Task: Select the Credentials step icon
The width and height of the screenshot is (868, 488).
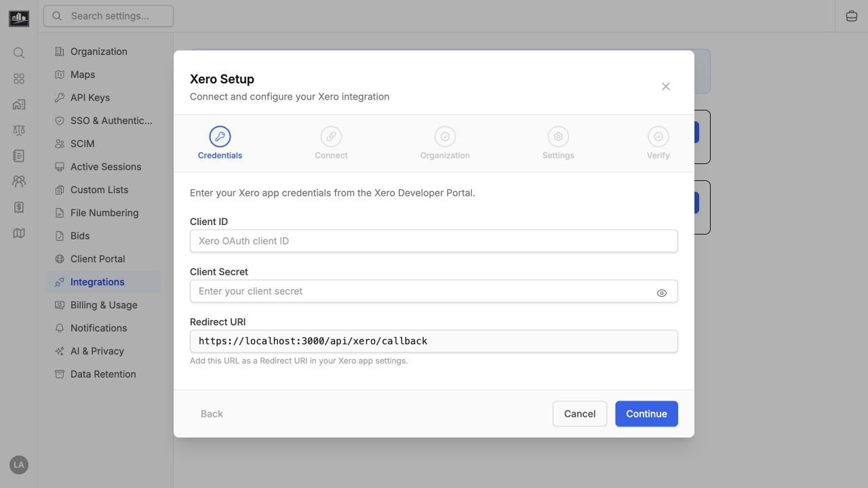Action: point(220,136)
